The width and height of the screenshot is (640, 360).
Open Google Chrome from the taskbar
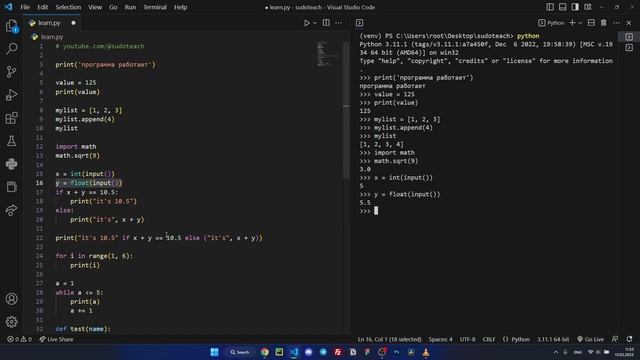pyautogui.click(x=264, y=352)
